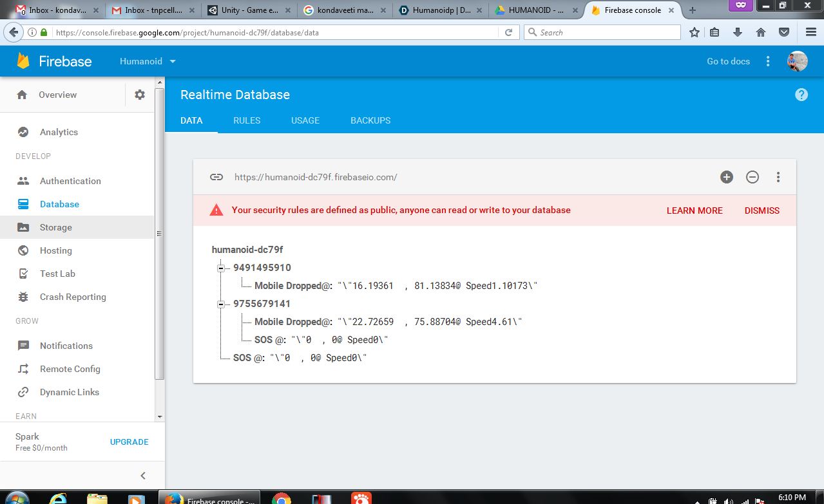Click the browser Search field
Viewport: 824px width, 504px height.
click(602, 32)
